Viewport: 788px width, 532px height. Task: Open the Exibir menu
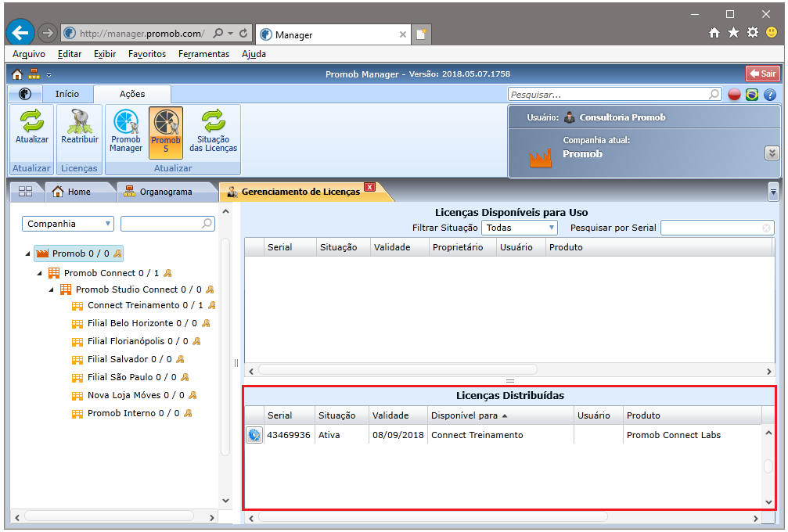pyautogui.click(x=105, y=54)
